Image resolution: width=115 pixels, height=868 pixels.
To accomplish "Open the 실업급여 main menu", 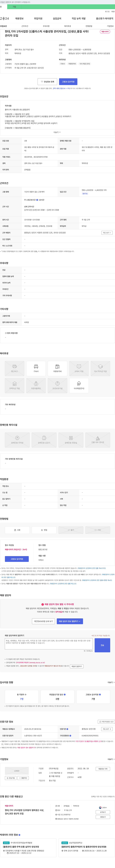I will (57, 19).
